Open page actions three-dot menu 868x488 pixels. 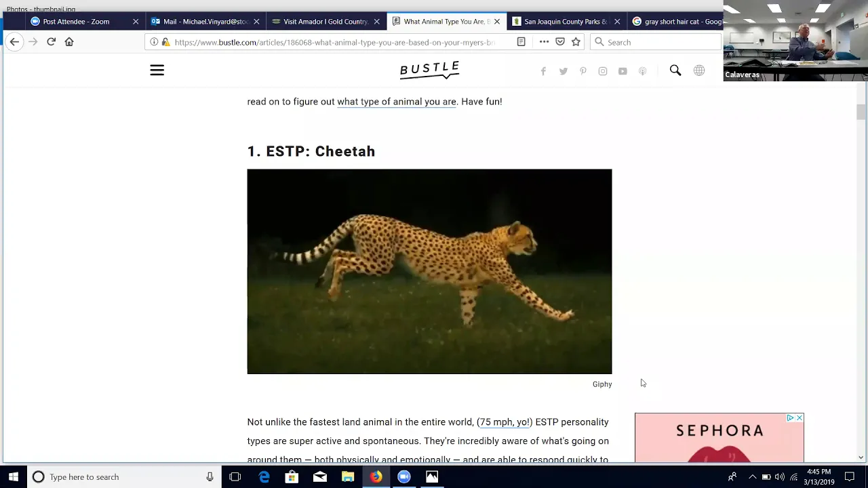[x=544, y=42]
